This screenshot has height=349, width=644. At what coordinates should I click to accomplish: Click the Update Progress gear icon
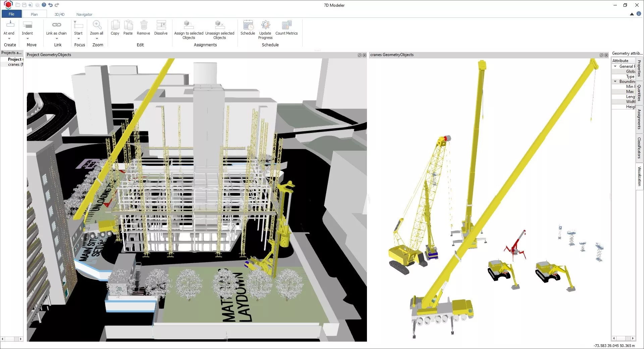tap(265, 25)
